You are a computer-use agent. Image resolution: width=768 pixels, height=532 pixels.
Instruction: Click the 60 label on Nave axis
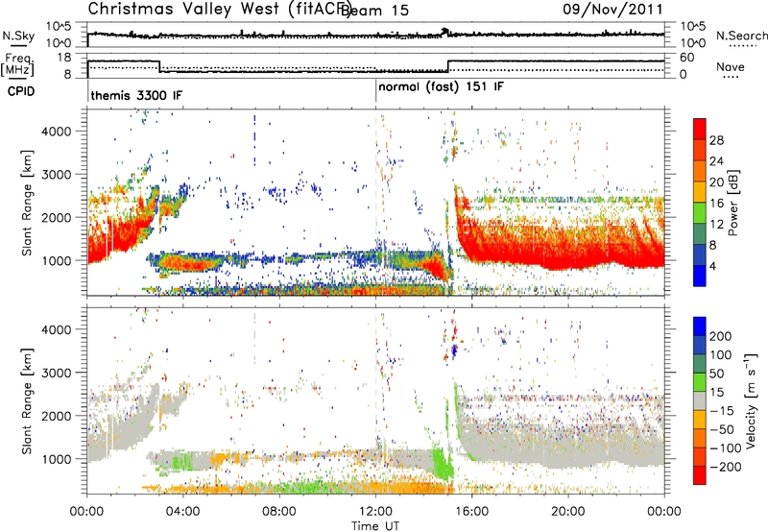686,58
